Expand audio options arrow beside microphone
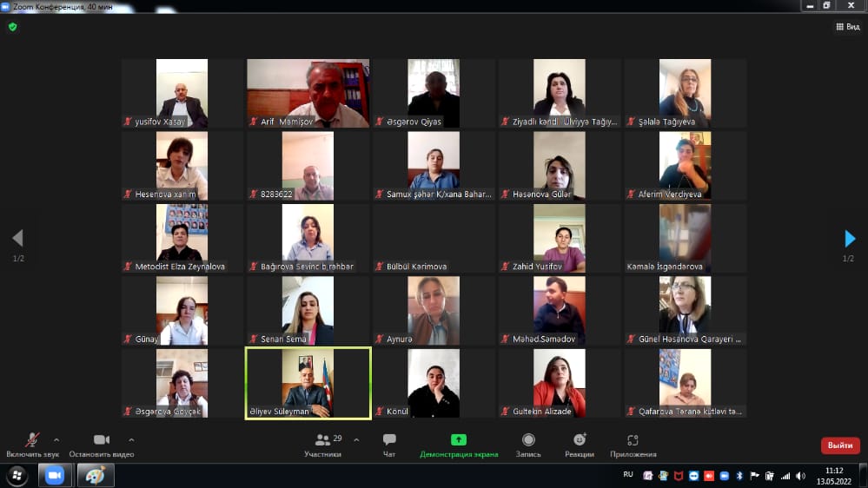 click(x=57, y=439)
